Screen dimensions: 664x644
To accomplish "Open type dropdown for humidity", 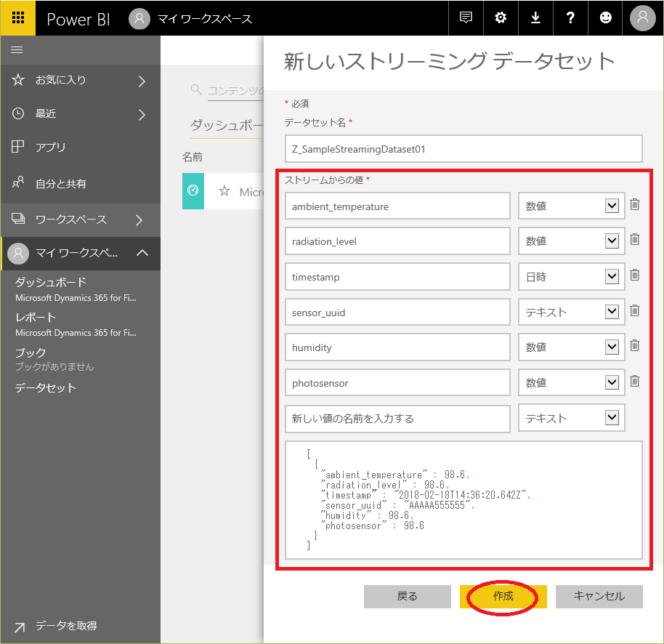I will 571,347.
